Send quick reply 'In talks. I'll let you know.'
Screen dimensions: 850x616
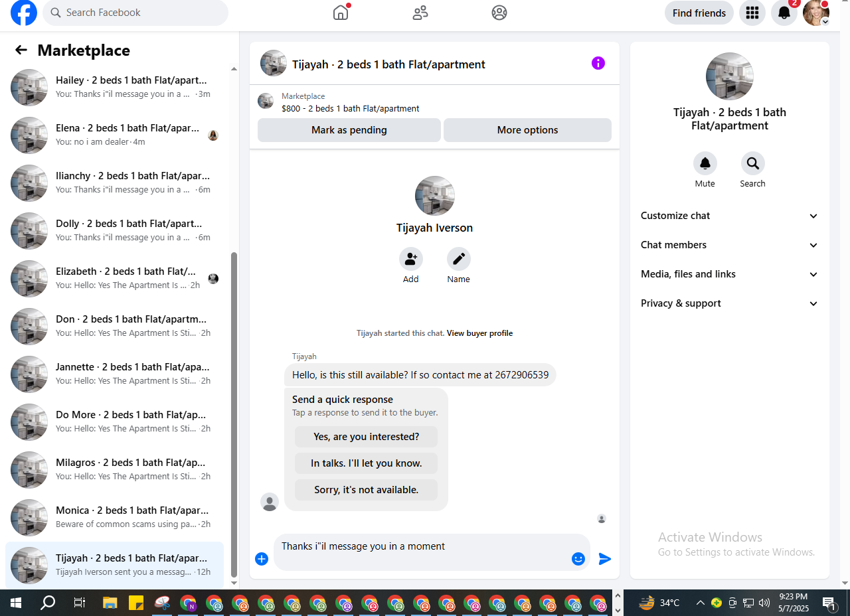[367, 463]
